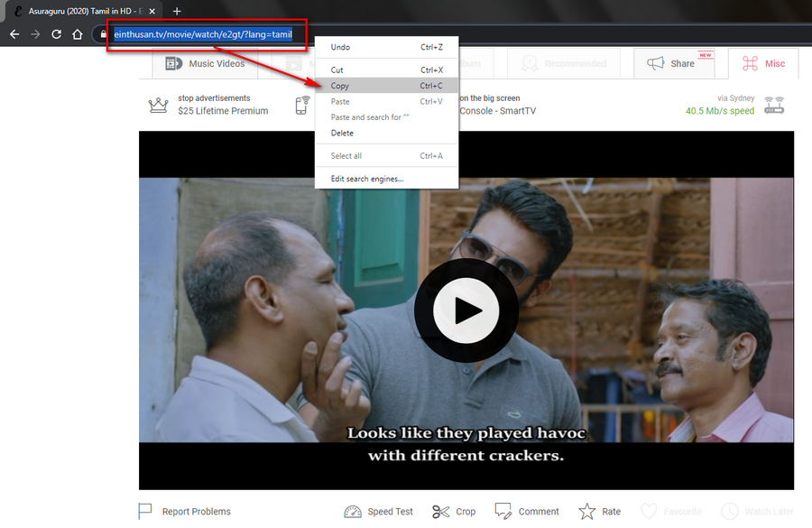Open Edit search engines… menu entry
Image resolution: width=812 pixels, height=528 pixels.
(386, 179)
